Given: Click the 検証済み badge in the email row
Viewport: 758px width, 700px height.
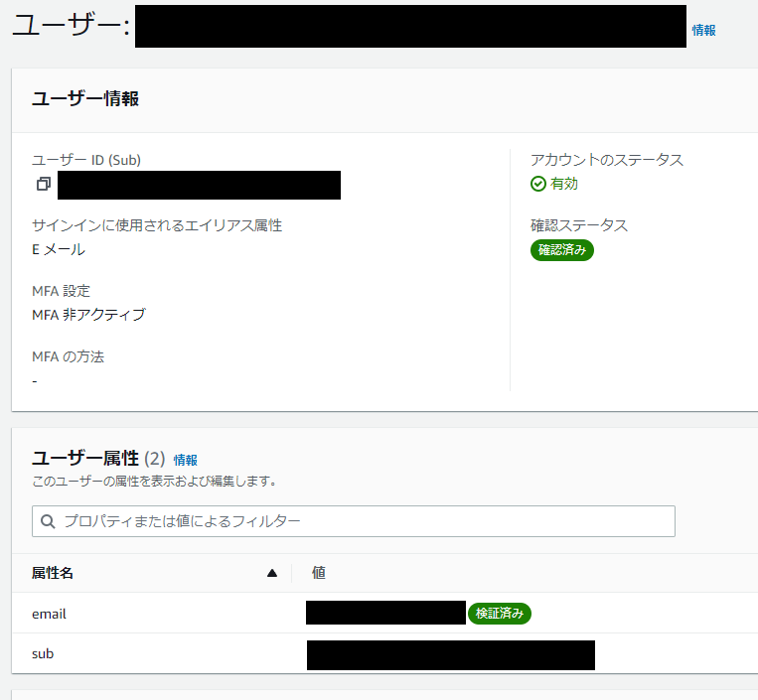Looking at the screenshot, I should pyautogui.click(x=500, y=614).
